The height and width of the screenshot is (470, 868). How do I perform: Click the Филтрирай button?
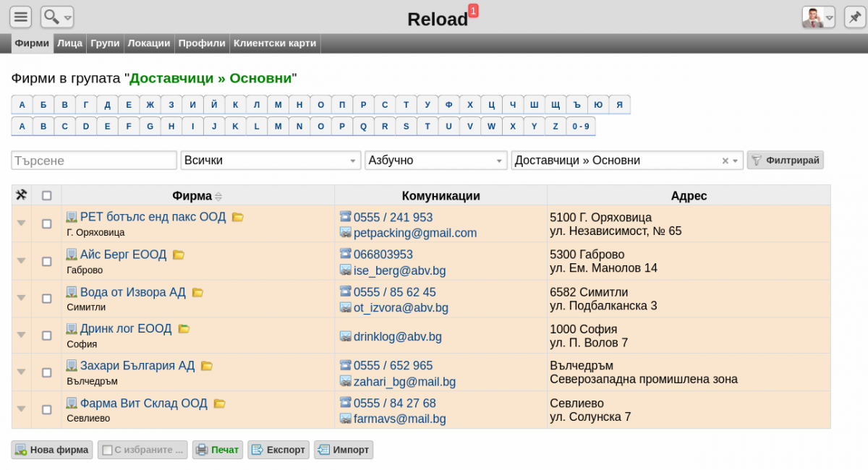click(785, 161)
